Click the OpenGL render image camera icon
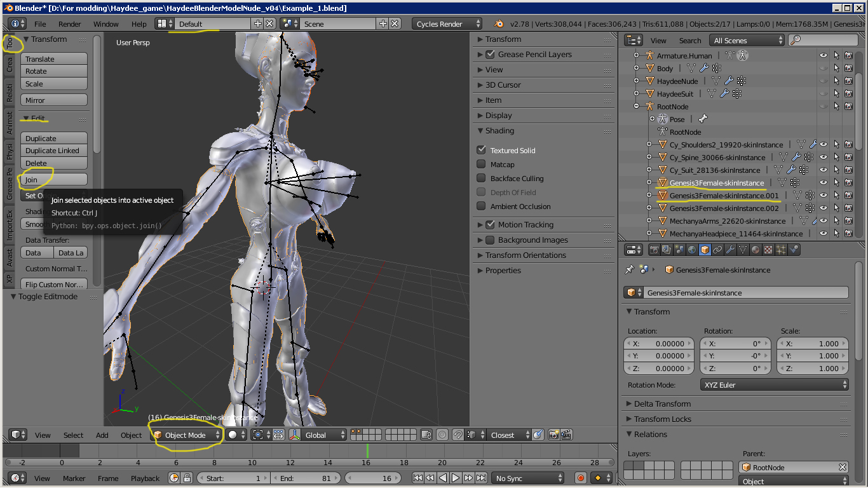This screenshot has height=488, width=868. 554,435
